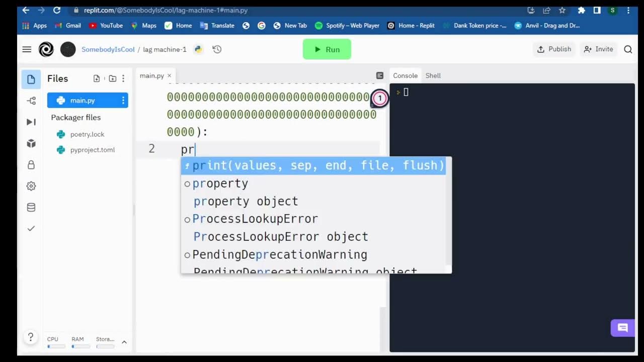Click the CPU usage bar
Viewport: 644px width, 362px height.
click(56, 346)
